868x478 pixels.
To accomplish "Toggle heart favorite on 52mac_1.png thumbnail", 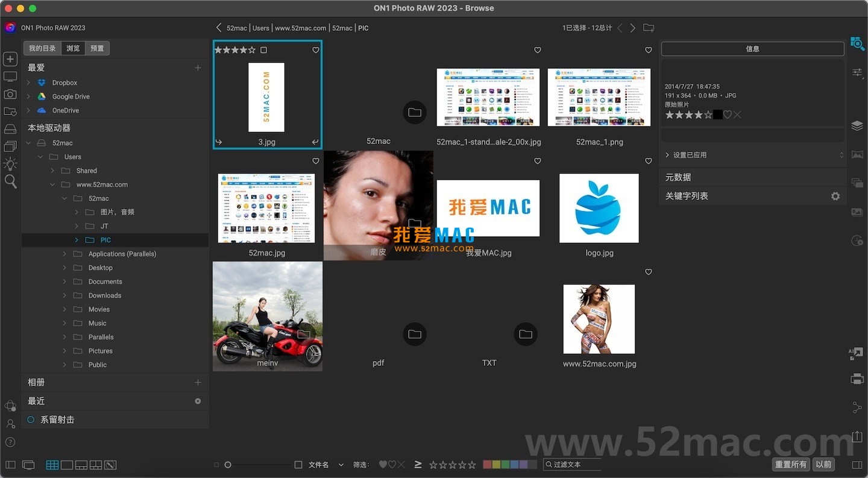I will pos(649,50).
